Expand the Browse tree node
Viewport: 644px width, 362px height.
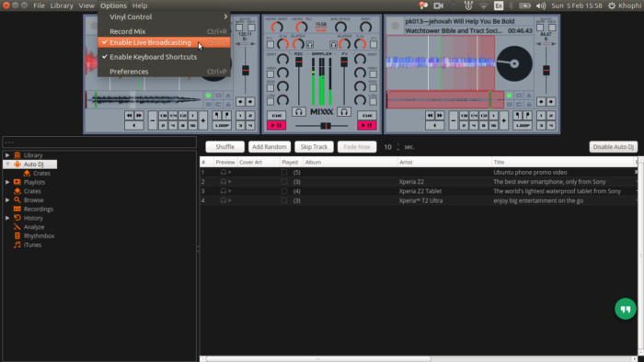click(7, 200)
